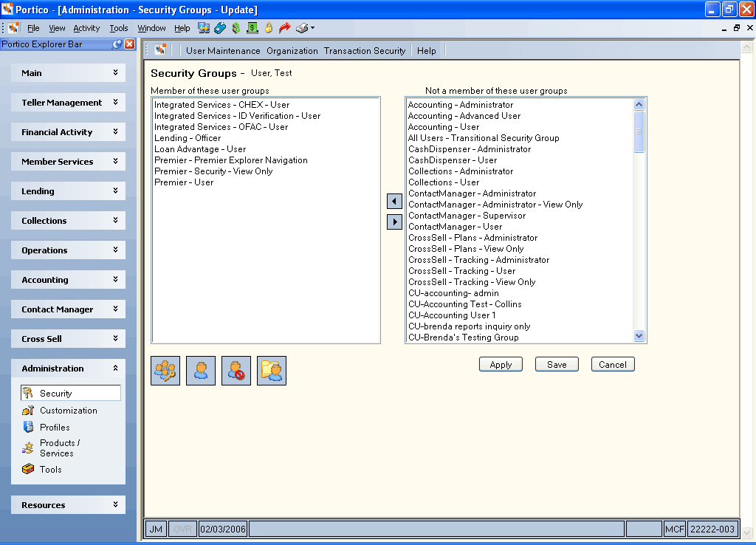
Task: Open the File menu
Action: coord(33,29)
